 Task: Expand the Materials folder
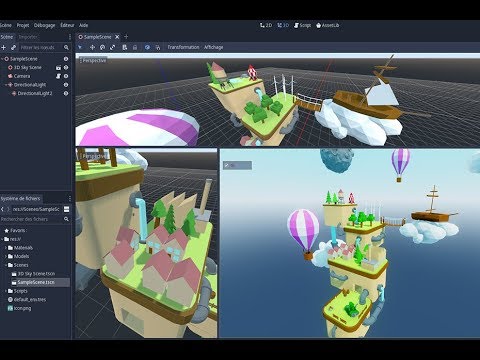[6, 248]
